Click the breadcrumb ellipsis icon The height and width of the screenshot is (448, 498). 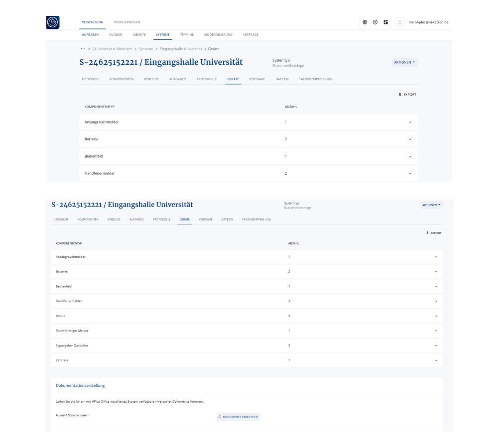[x=82, y=49]
